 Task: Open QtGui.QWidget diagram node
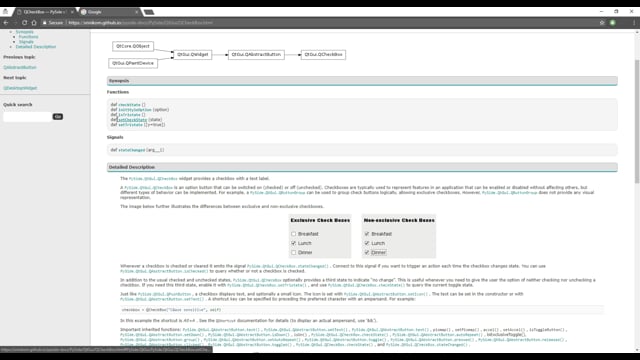193,54
